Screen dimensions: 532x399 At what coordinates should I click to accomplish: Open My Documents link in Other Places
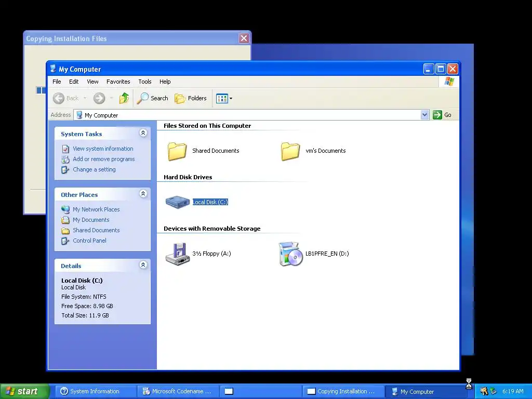[x=91, y=220]
